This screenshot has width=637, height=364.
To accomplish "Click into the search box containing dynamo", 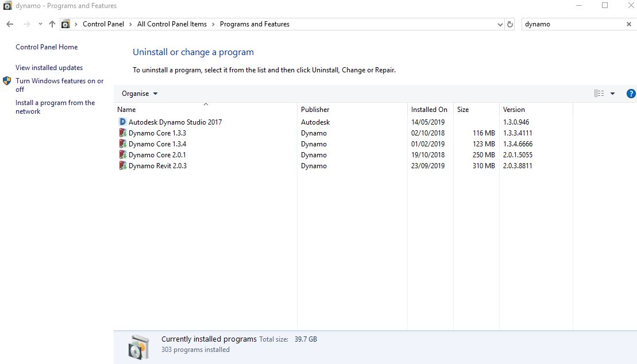I will tap(573, 24).
